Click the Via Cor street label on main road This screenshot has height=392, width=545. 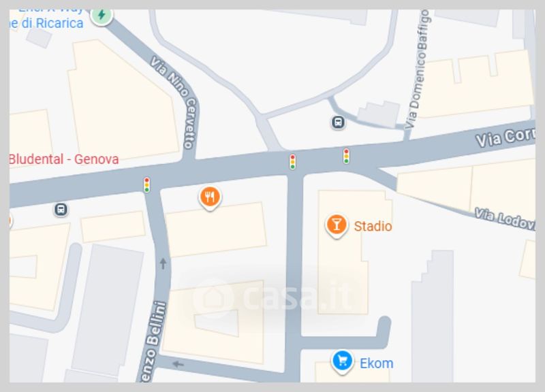tap(505, 137)
